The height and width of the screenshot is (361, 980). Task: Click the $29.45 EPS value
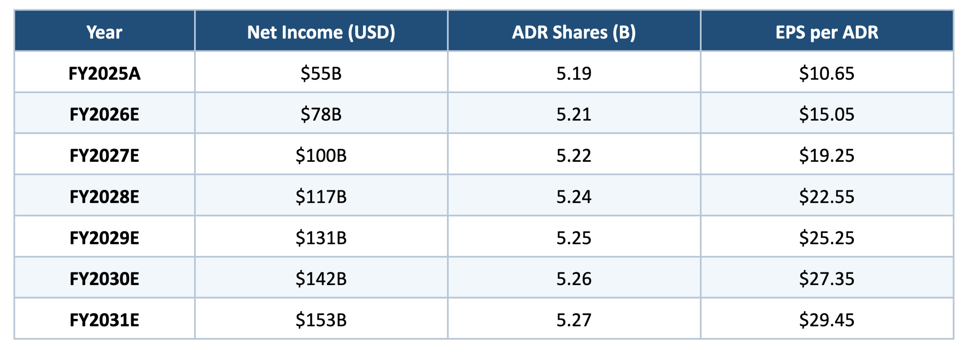pos(827,320)
